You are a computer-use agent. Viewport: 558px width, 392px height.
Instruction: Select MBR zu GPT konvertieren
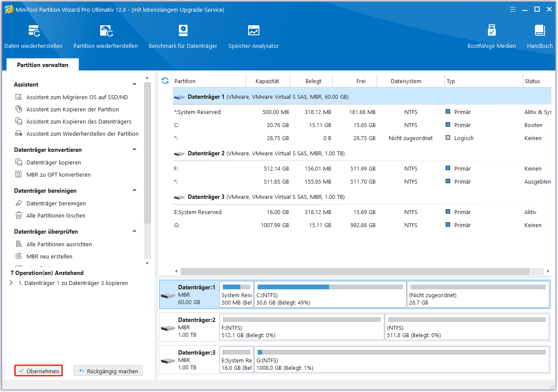coord(58,175)
